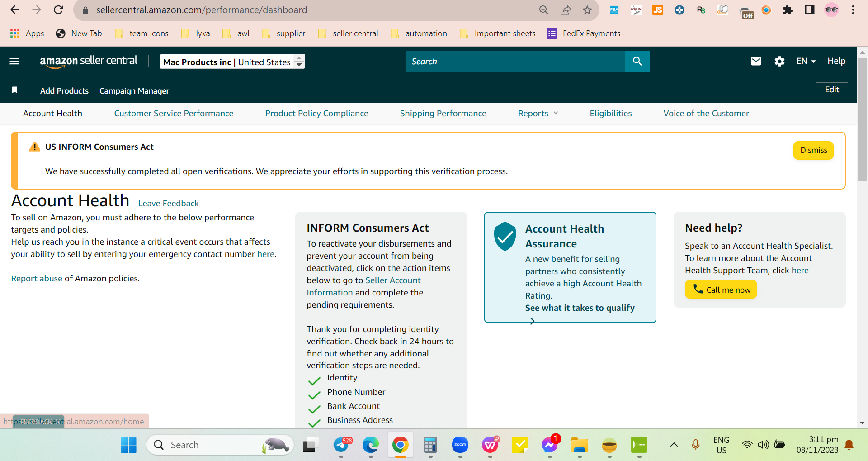Reload the page in Chrome
This screenshot has height=461, width=868.
tap(58, 10)
